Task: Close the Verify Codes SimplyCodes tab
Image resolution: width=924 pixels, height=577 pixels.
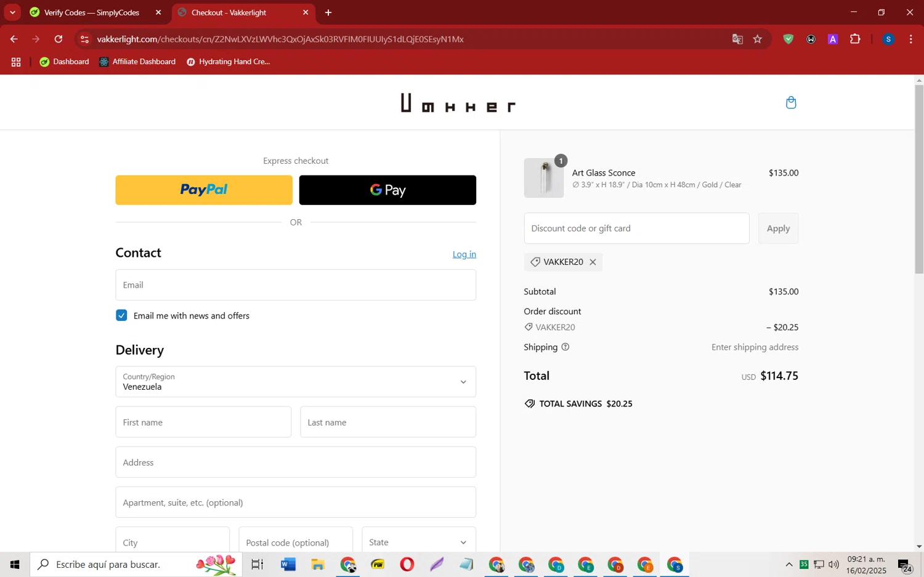Action: (x=158, y=12)
